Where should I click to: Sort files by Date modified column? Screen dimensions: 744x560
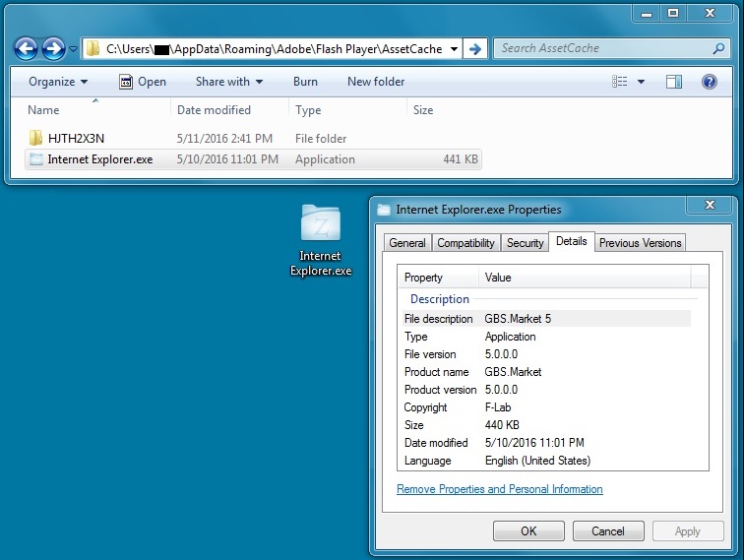215,110
